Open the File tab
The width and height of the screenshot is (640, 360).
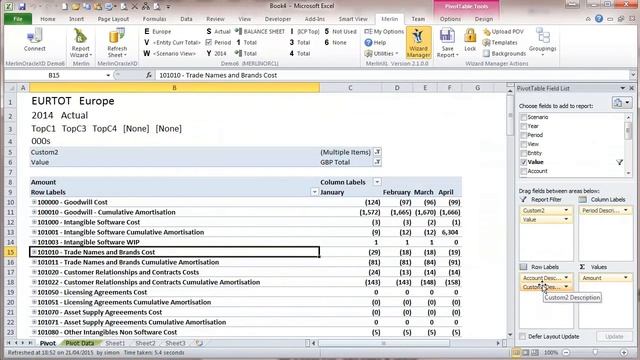click(18, 19)
